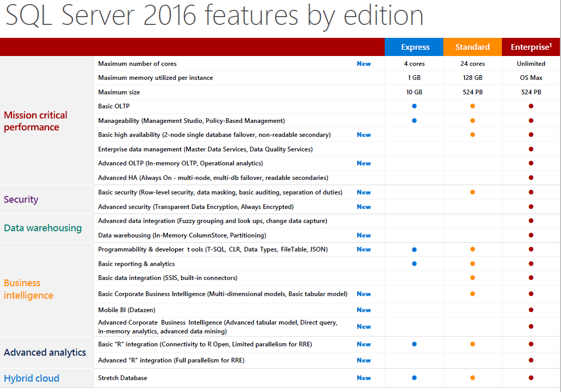Select the orange dot for Standard Data warehousing
The width and height of the screenshot is (561, 392).
pyautogui.click(x=472, y=235)
